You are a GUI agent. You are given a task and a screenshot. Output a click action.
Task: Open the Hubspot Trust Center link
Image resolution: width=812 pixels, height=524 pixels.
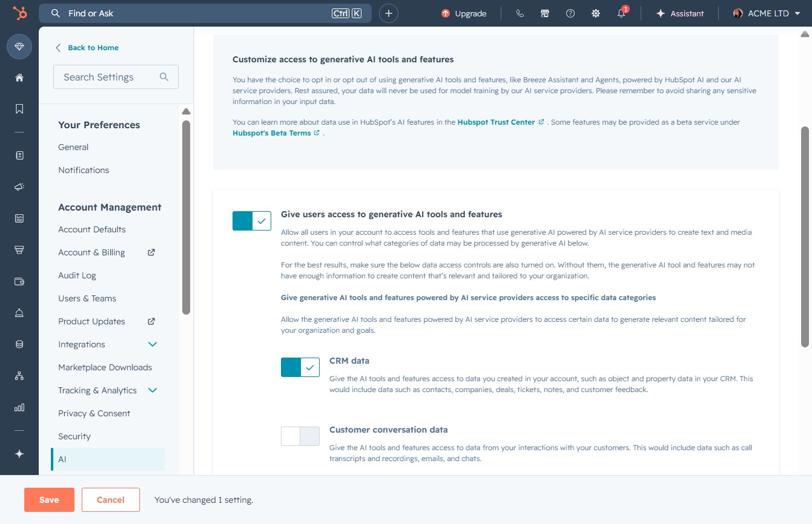pyautogui.click(x=496, y=122)
